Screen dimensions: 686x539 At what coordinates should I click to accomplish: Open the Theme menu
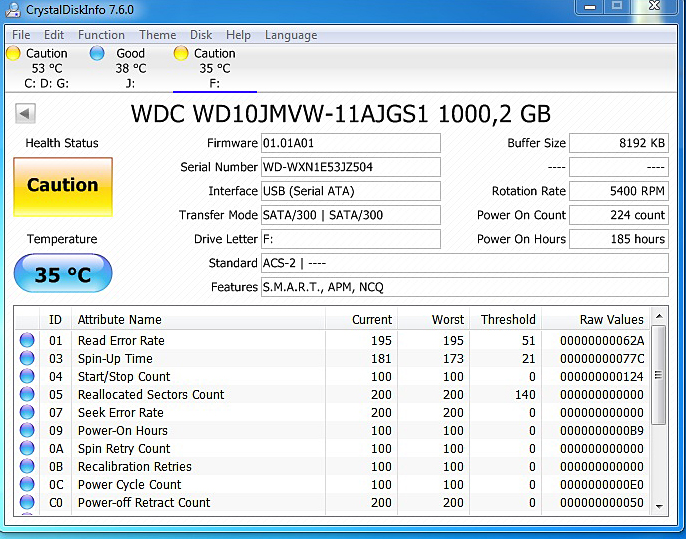[x=158, y=35]
